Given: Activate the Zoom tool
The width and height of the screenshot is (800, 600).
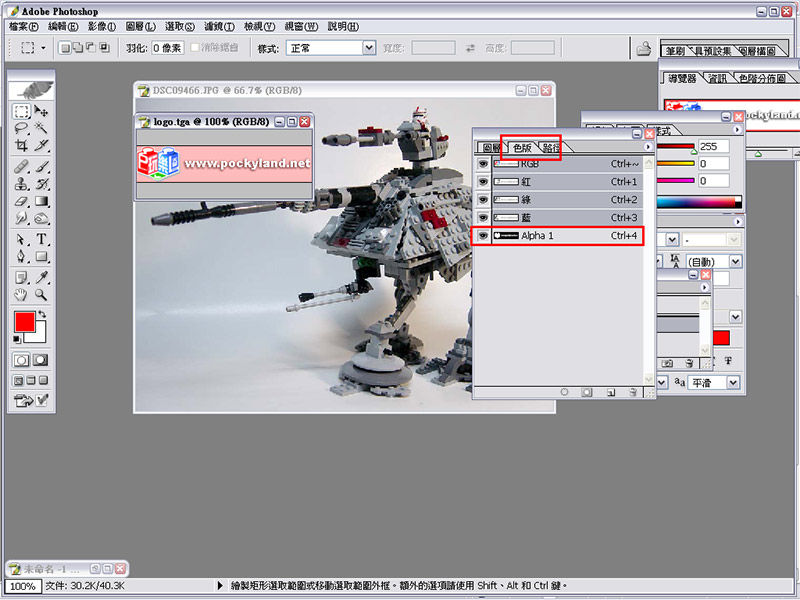Looking at the screenshot, I should 42,295.
